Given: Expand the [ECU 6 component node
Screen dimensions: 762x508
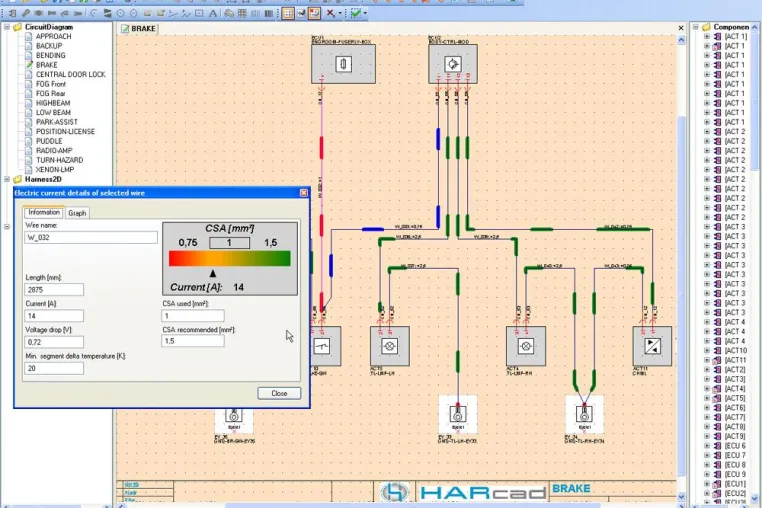Looking at the screenshot, I should pyautogui.click(x=707, y=446).
